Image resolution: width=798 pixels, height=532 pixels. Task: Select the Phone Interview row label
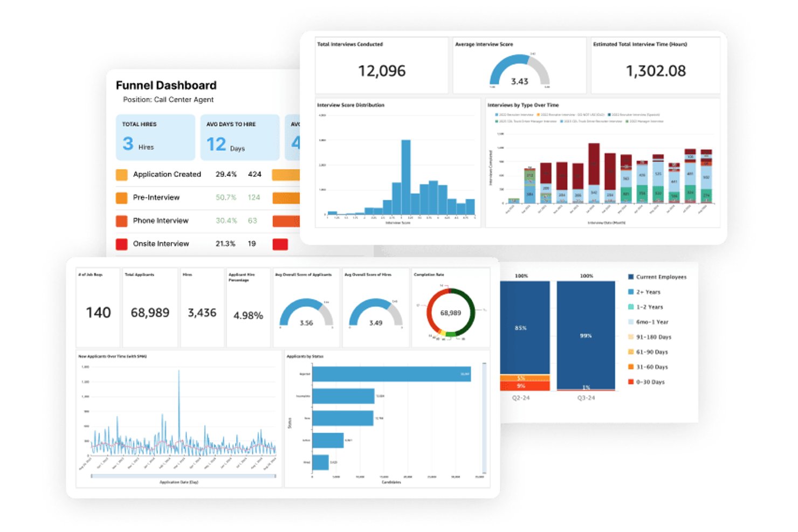161,221
